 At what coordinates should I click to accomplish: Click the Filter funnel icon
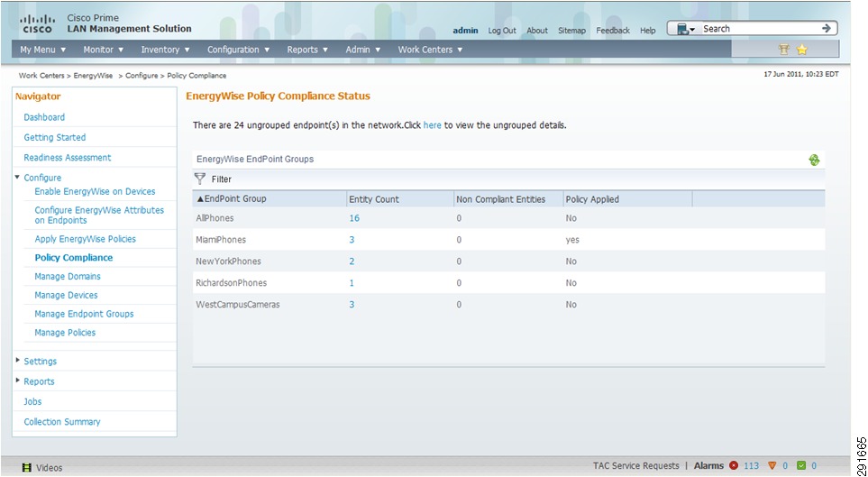200,179
